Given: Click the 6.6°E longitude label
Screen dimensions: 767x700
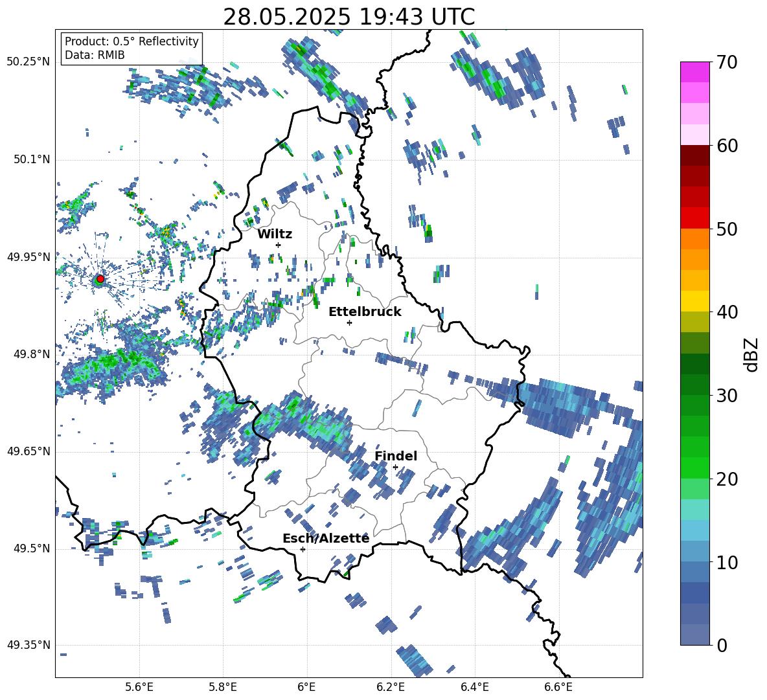Looking at the screenshot, I should pyautogui.click(x=558, y=687).
